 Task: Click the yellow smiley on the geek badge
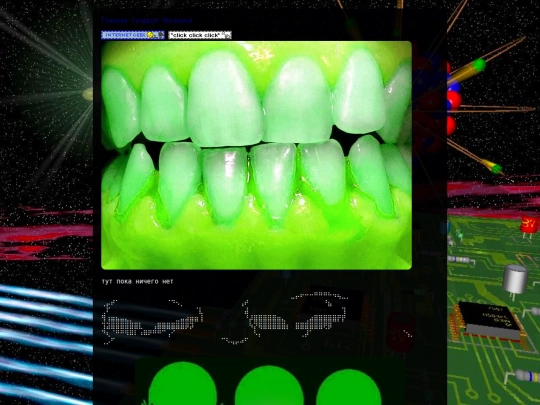(150, 35)
